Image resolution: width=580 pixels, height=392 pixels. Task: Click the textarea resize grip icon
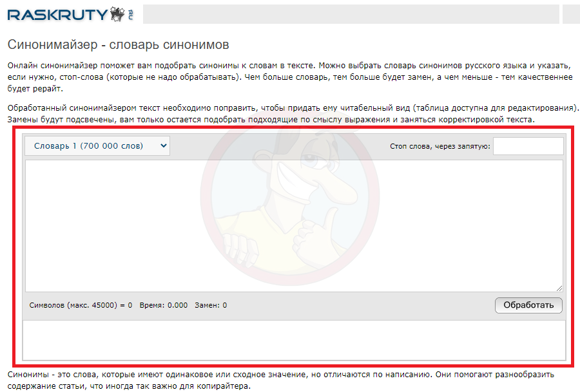coord(559,288)
